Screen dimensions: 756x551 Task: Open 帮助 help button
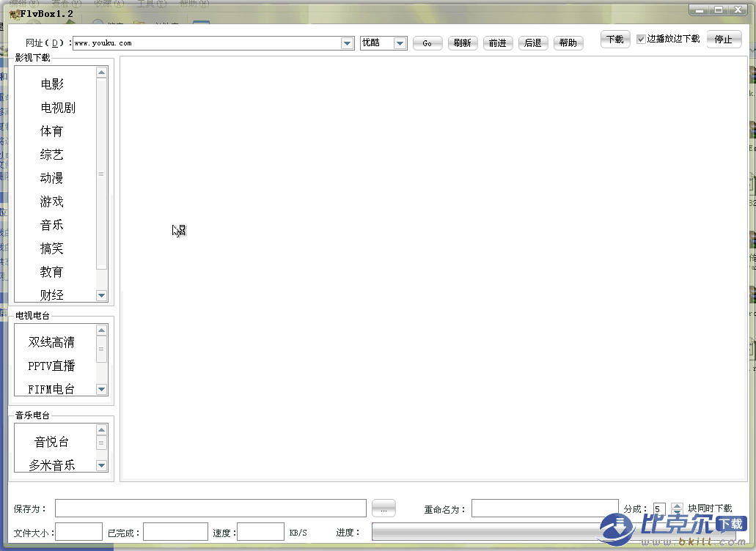(x=568, y=43)
